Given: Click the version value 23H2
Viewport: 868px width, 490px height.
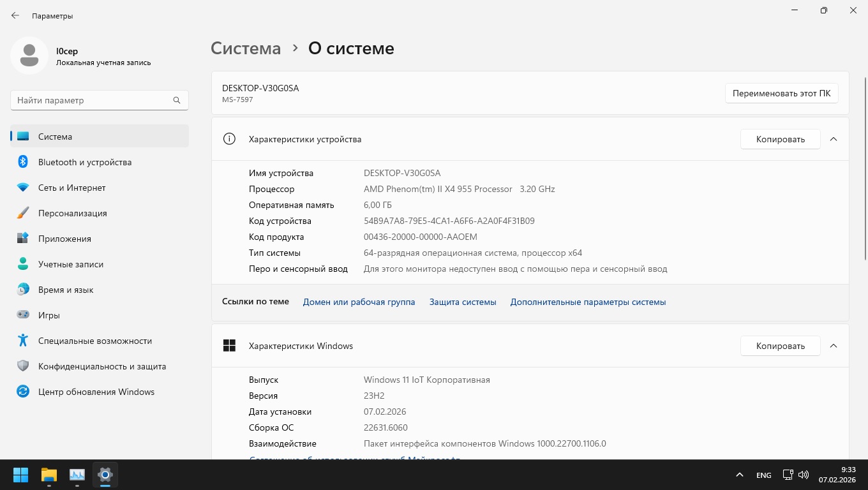Looking at the screenshot, I should 374,396.
